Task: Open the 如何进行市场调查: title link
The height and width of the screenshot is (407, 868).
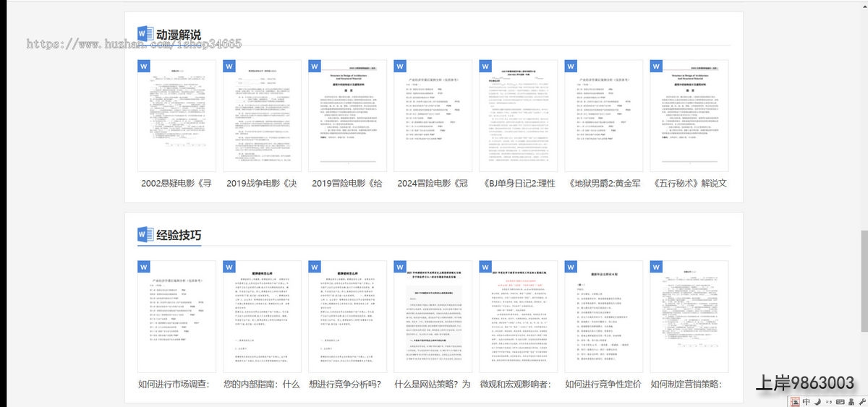Action: 174,385
